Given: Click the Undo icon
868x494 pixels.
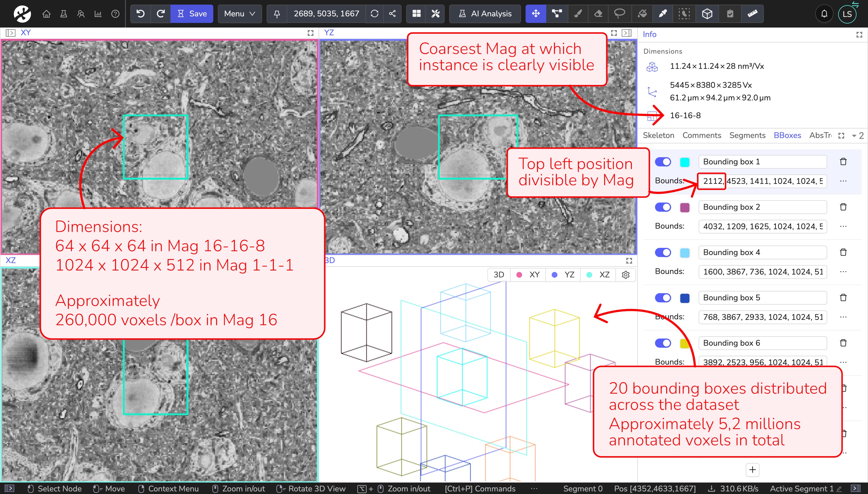Looking at the screenshot, I should click(x=141, y=13).
